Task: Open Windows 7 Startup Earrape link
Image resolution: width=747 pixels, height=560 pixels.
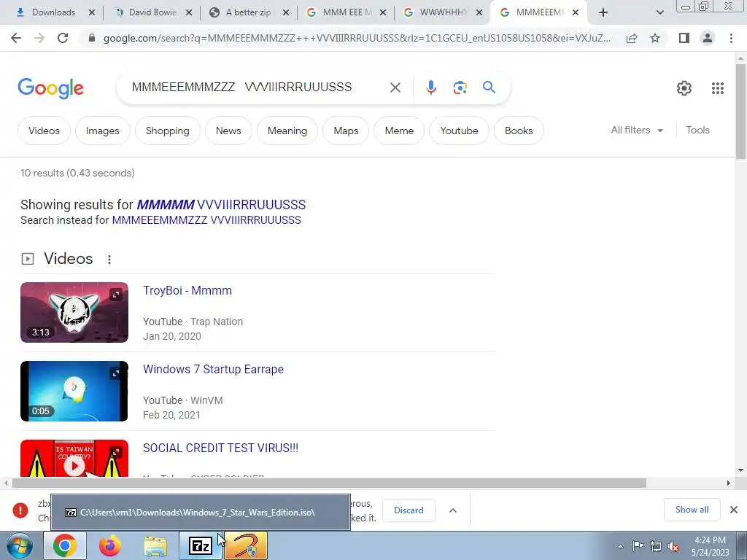Action: pyautogui.click(x=213, y=369)
